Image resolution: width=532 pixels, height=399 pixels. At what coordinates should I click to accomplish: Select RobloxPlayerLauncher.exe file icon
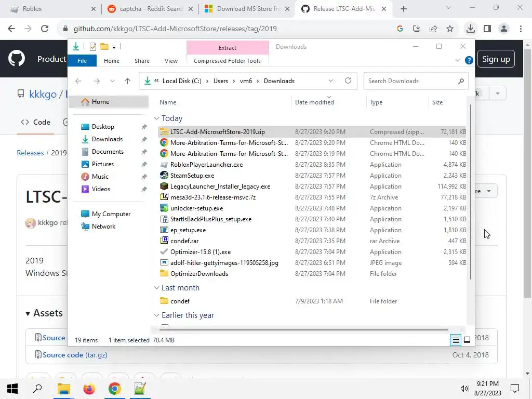tap(164, 165)
